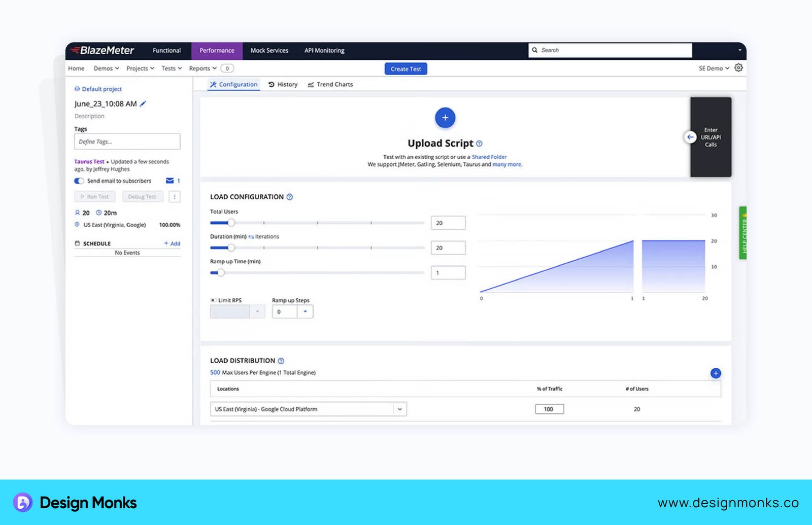Open the settings gear icon
812x525 pixels.
pos(738,67)
